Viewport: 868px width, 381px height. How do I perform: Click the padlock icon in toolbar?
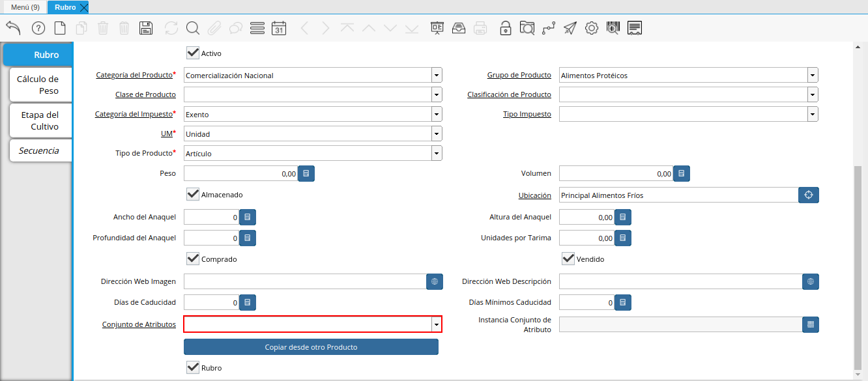point(505,28)
